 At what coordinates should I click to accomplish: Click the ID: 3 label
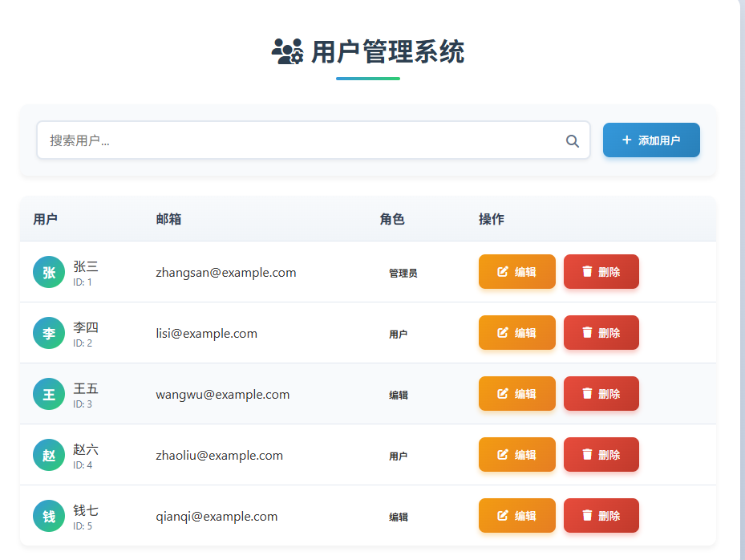pos(82,404)
